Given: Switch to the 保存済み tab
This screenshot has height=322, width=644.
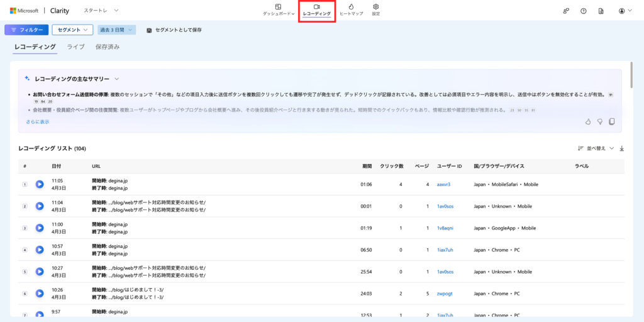Looking at the screenshot, I should point(107,47).
